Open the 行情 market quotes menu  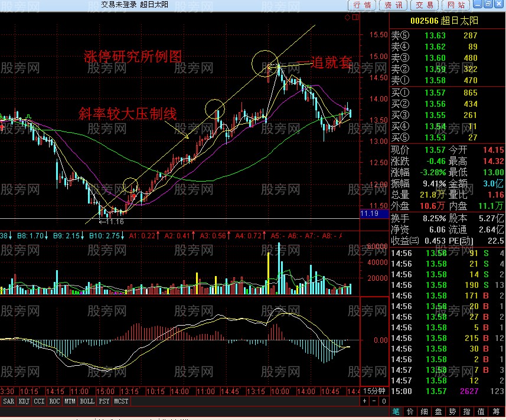tap(363, 5)
